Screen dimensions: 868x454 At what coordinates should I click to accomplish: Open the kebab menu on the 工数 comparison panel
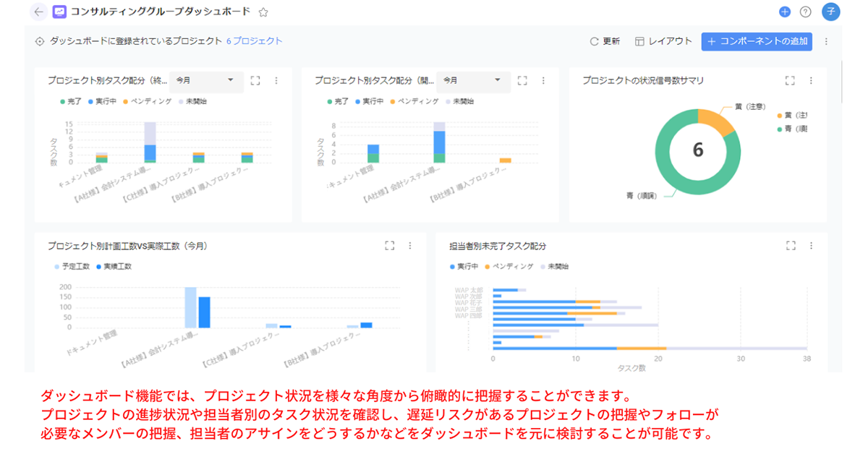click(x=410, y=246)
